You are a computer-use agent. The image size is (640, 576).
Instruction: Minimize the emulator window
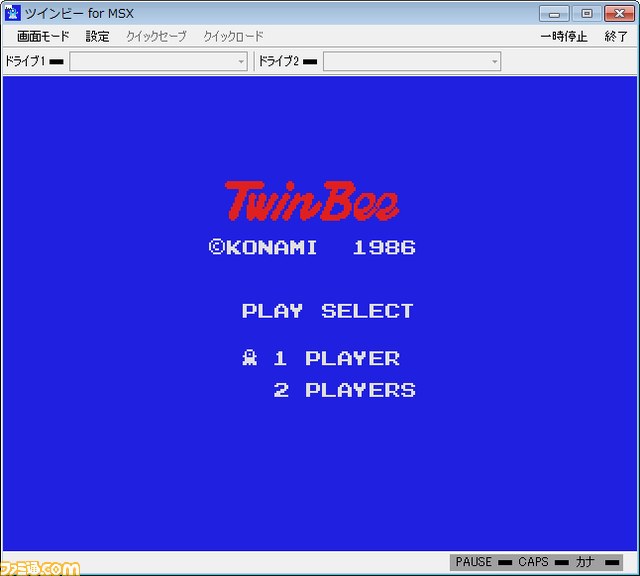[554, 14]
